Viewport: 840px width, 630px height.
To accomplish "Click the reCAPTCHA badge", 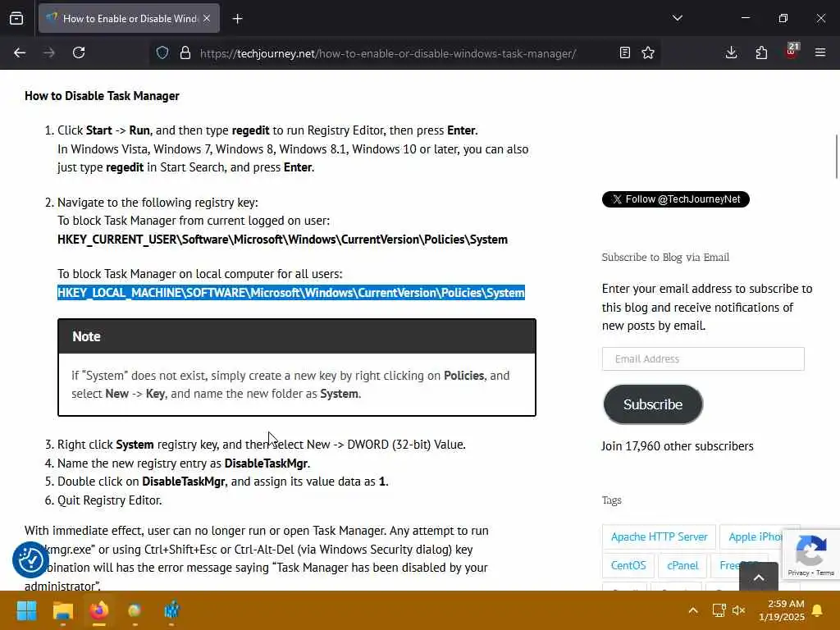I will point(811,555).
